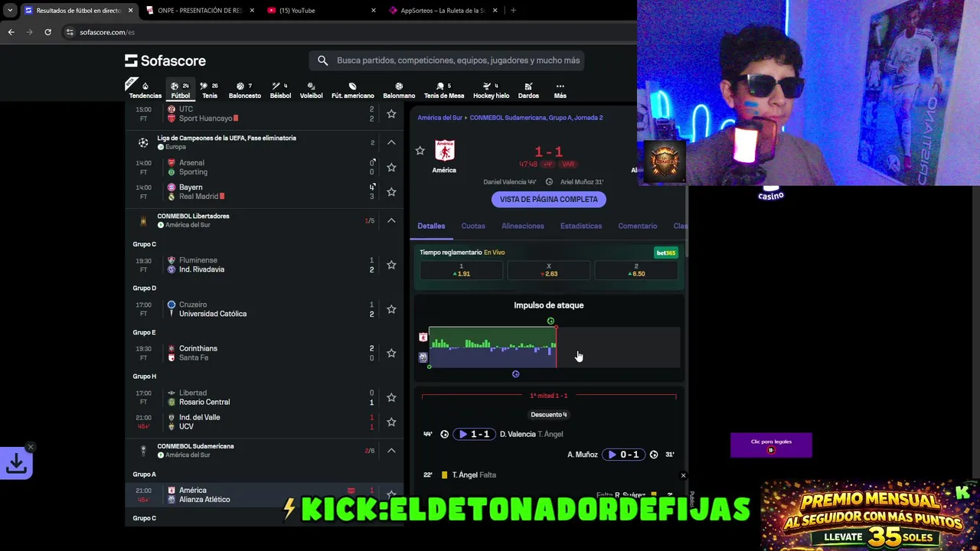Favorite the Fluminense vs Ind. Rivadavia match

pos(391,265)
